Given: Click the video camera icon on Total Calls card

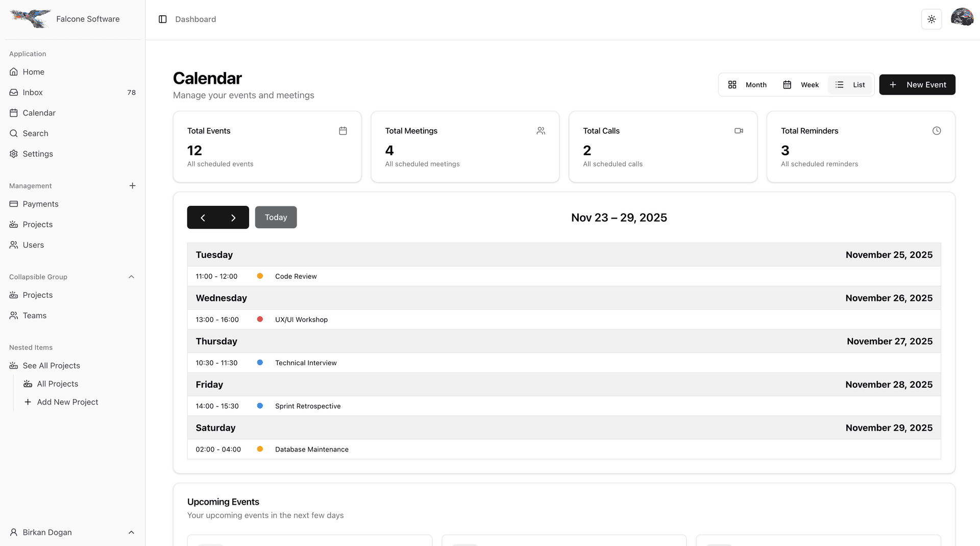Looking at the screenshot, I should [x=739, y=131].
